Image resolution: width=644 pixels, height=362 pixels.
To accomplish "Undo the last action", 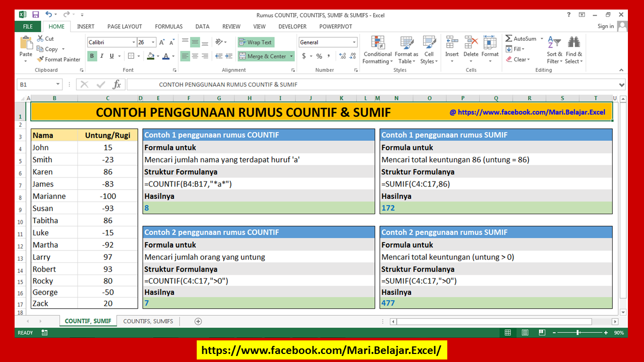I will pyautogui.click(x=49, y=15).
